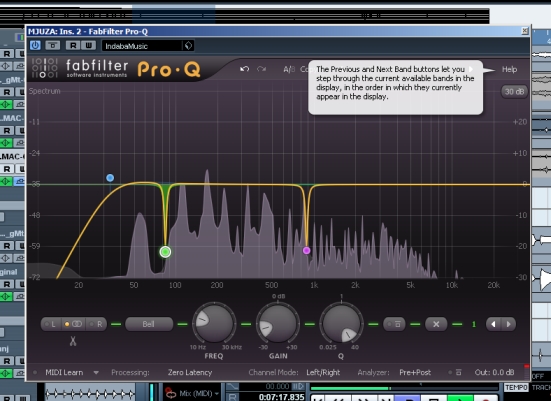The height and width of the screenshot is (401, 551).
Task: Click the MIDI Learn button
Action: pos(64,372)
